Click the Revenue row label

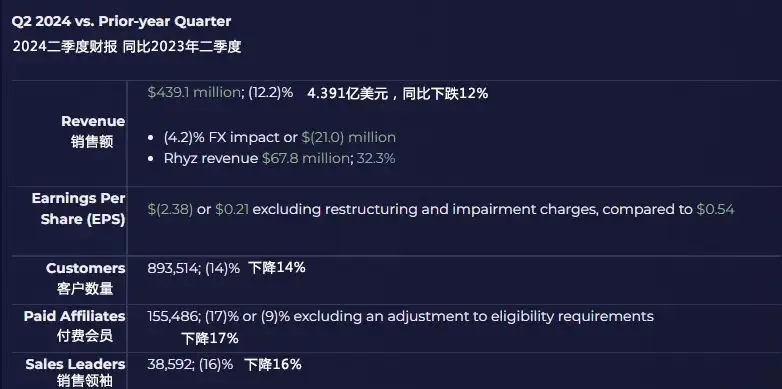pyautogui.click(x=93, y=132)
